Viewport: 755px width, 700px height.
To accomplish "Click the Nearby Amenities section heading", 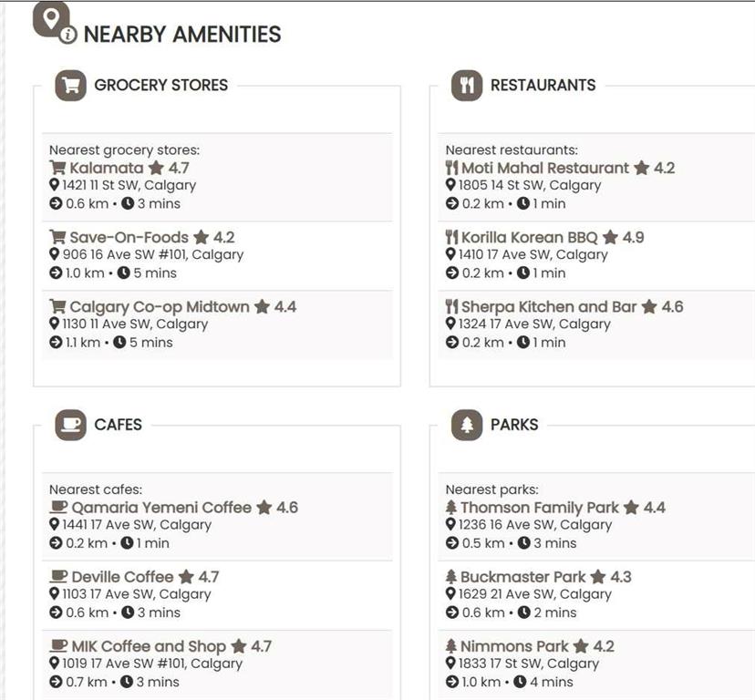I will [x=182, y=35].
